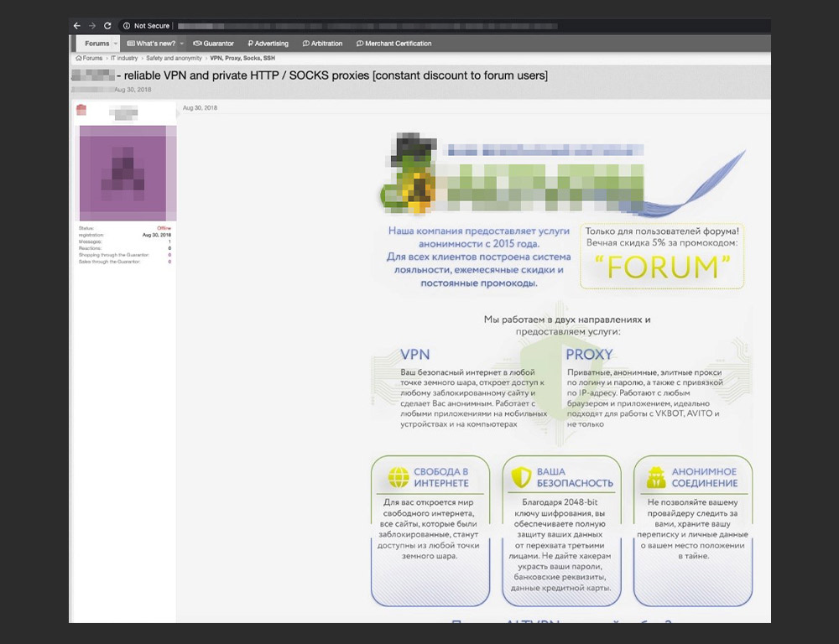Click the home icon in breadcrumbs
Screen dimensions: 839x644
click(x=78, y=59)
